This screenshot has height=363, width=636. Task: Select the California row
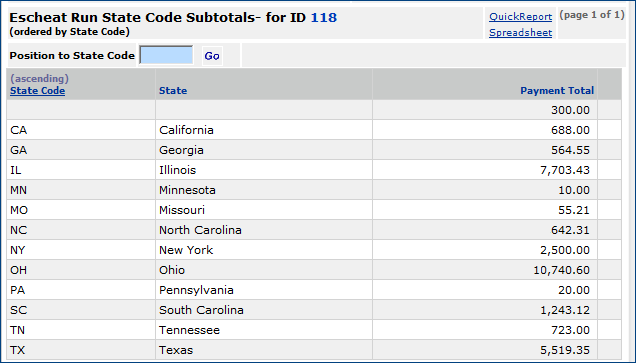(314, 130)
